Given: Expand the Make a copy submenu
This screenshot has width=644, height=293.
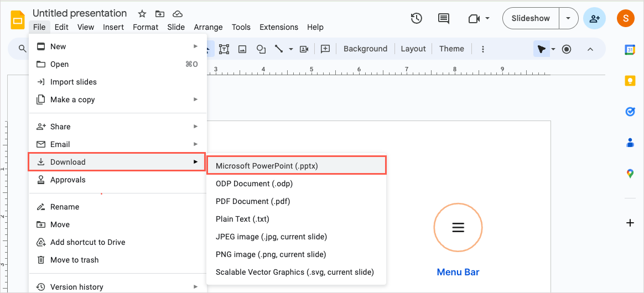Looking at the screenshot, I should (117, 100).
